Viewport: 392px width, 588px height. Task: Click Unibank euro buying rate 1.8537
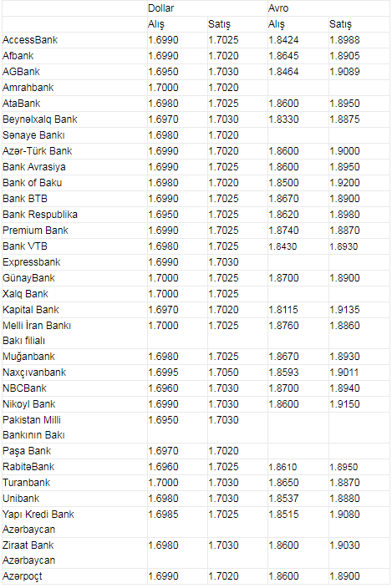283,499
